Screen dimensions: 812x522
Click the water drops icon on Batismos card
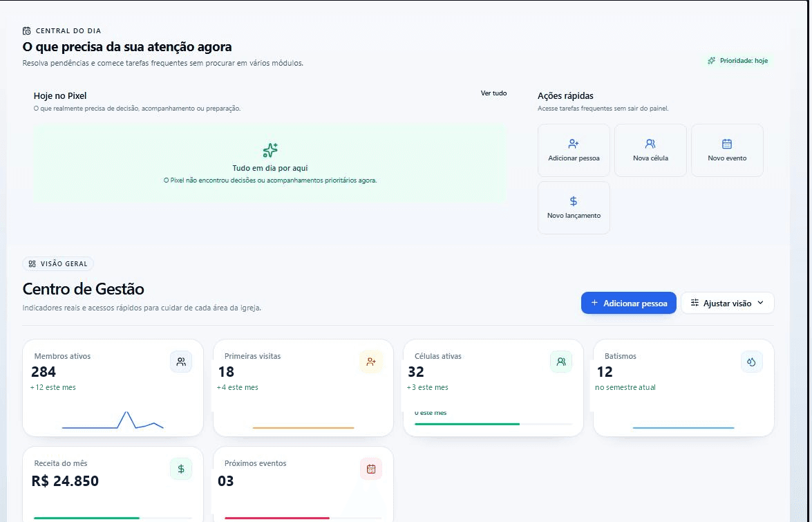(751, 362)
